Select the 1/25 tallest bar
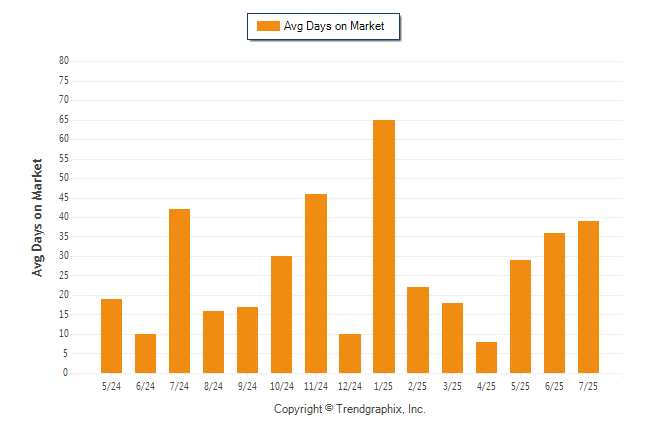 click(384, 246)
